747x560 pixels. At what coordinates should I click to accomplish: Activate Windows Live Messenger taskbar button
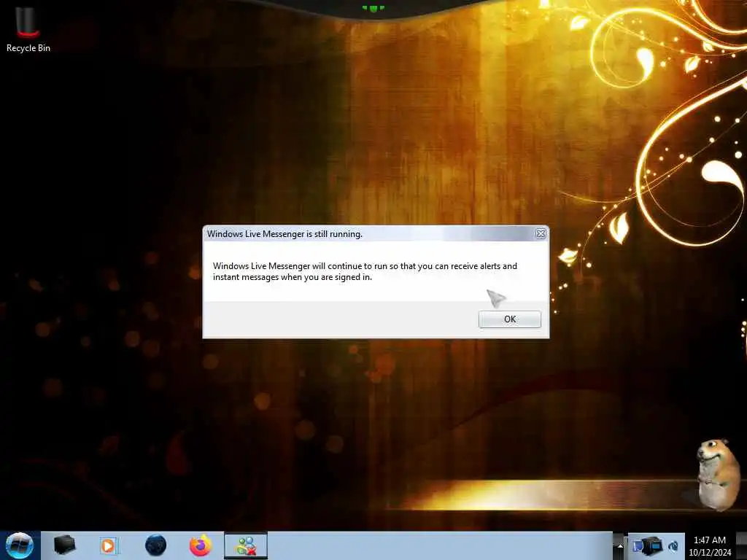pos(246,545)
